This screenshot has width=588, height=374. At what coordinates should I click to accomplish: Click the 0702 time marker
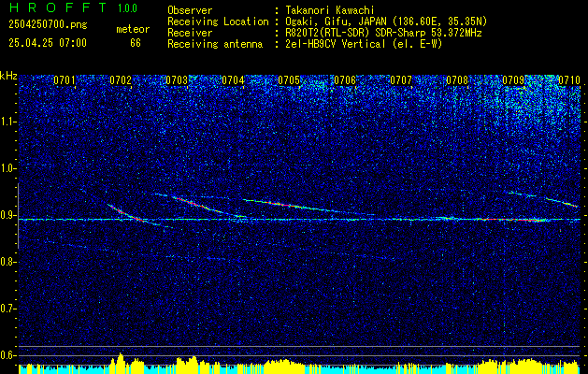pos(121,80)
